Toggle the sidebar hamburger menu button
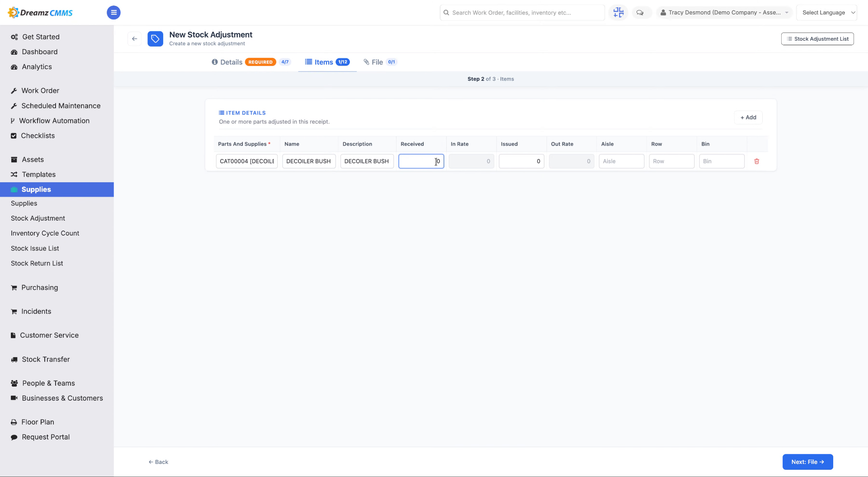 point(113,13)
